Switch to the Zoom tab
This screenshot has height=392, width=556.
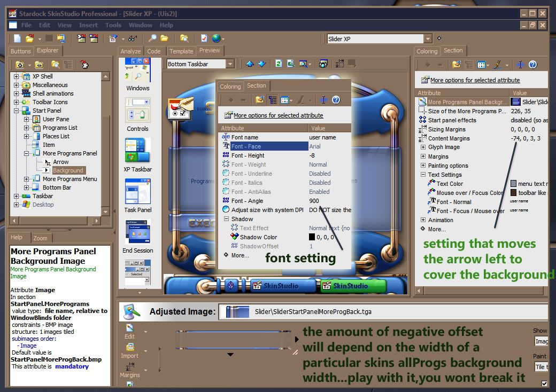41,238
